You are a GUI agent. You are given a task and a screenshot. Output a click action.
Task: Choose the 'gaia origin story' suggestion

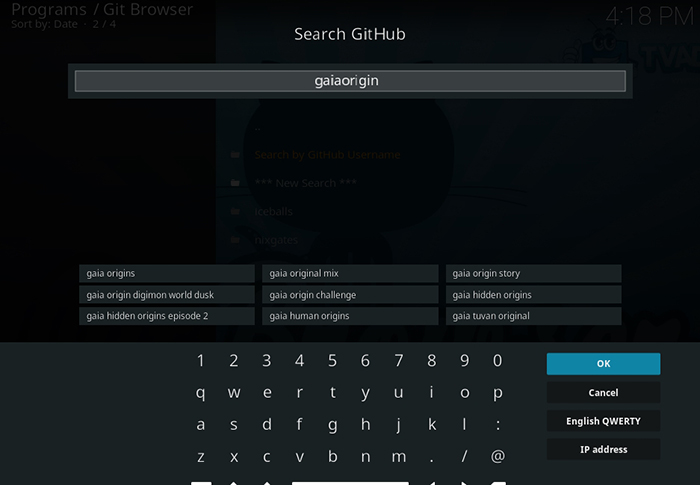pyautogui.click(x=533, y=273)
